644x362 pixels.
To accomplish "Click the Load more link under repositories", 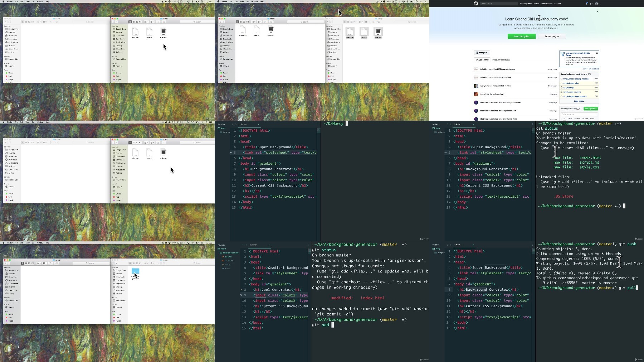I will [x=579, y=101].
